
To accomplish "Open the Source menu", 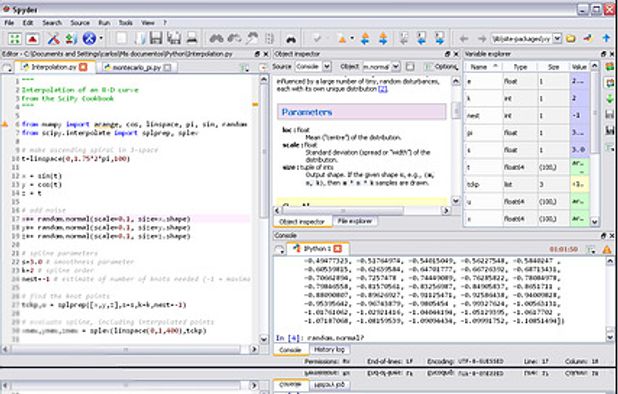I will click(x=80, y=22).
